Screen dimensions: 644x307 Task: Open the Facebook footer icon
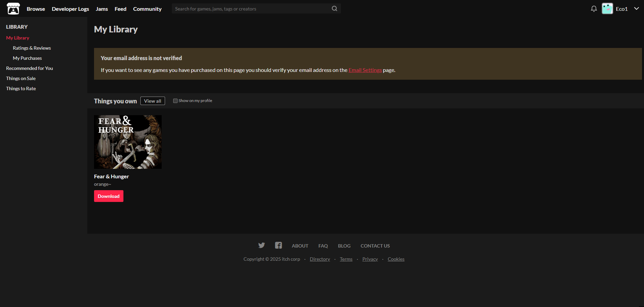click(x=278, y=245)
